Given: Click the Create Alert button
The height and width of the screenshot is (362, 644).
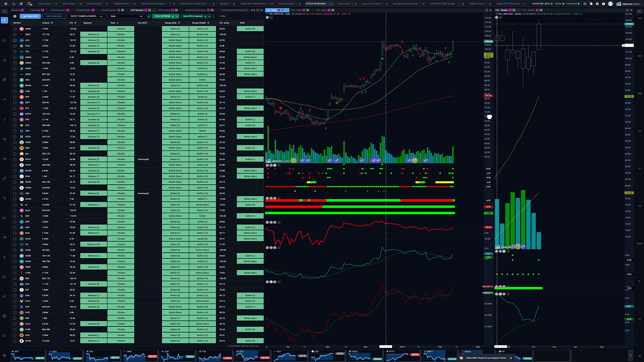Looking at the screenshot, I should click(x=31, y=16).
